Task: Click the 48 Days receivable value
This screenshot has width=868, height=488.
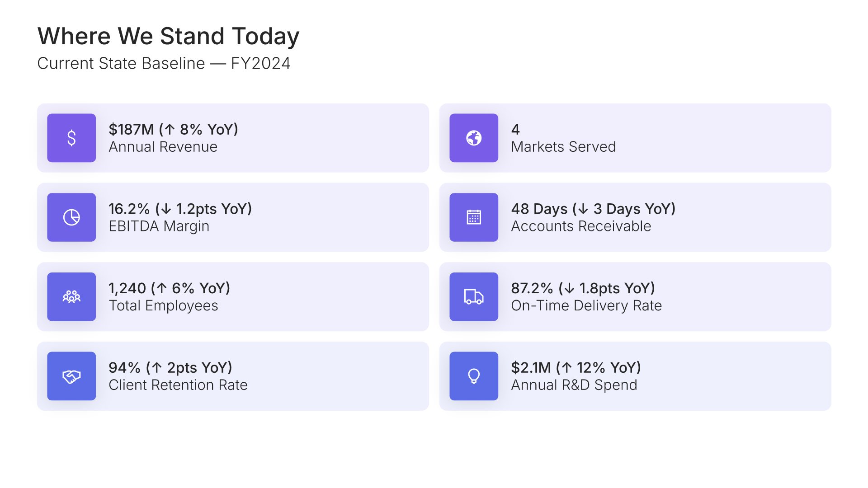Action: click(593, 209)
